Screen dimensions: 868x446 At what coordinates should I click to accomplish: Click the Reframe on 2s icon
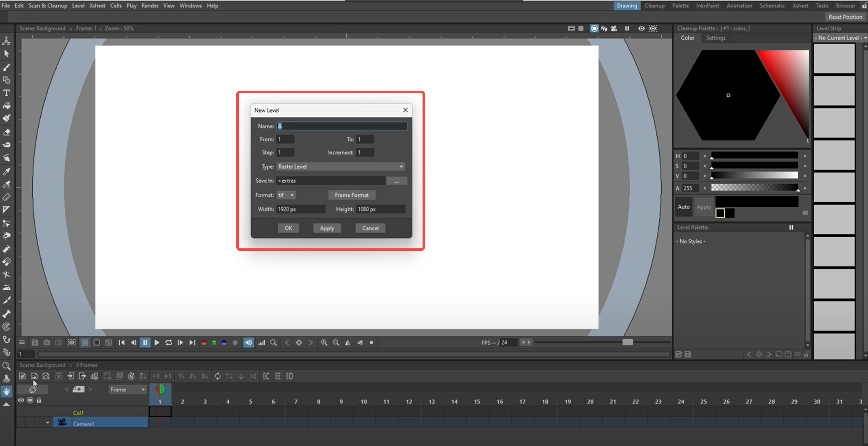click(x=193, y=376)
